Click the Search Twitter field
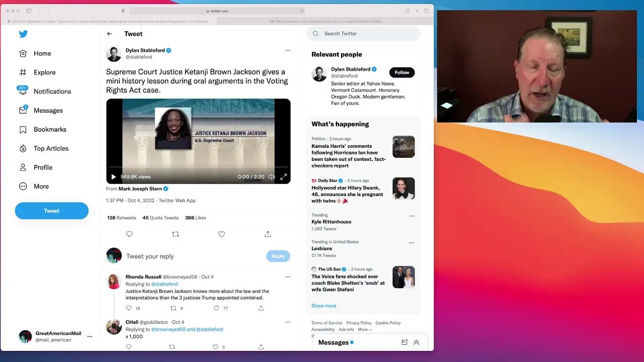 click(363, 34)
